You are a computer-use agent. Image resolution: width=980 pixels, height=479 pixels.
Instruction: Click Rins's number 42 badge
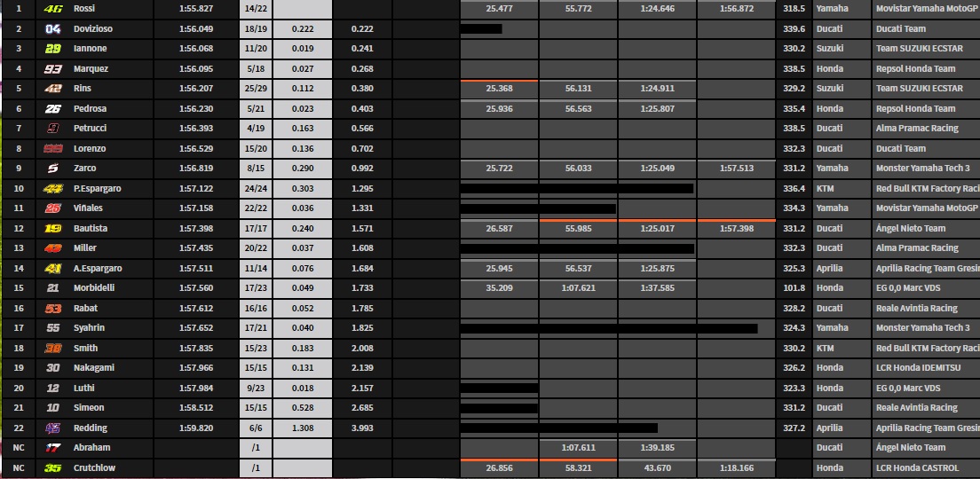click(x=52, y=89)
